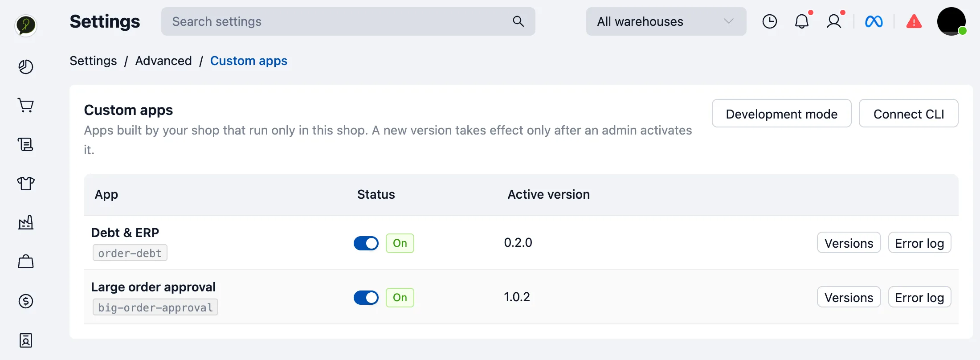Click the Status column header
The image size is (980, 360).
coord(376,194)
